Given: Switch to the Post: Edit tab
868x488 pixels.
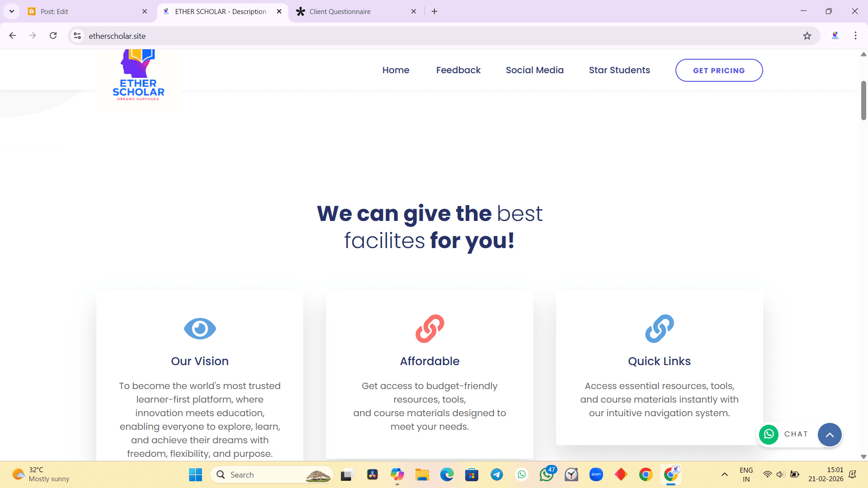Looking at the screenshot, I should [x=54, y=11].
